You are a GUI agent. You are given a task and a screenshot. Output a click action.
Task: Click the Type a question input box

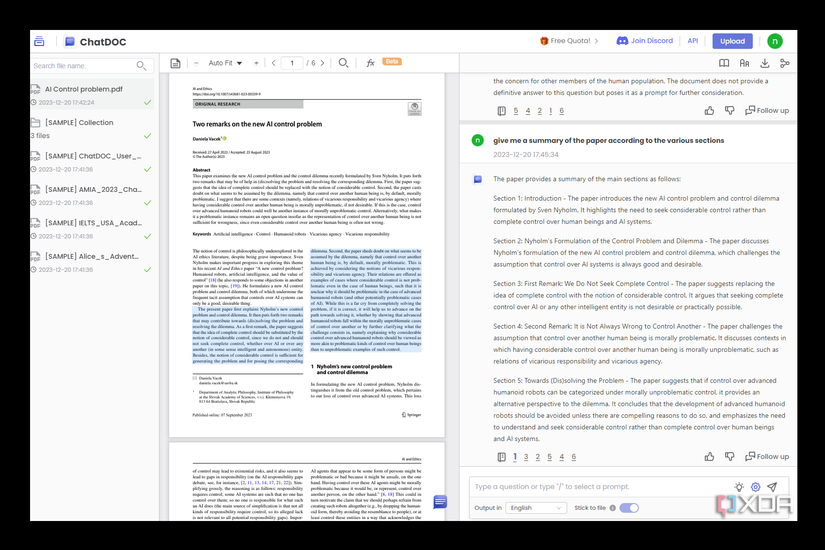pos(601,487)
